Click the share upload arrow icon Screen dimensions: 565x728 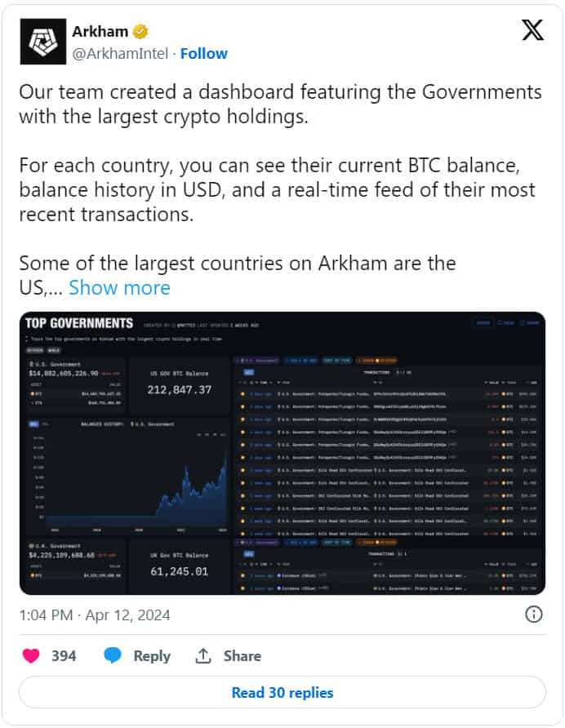(x=203, y=655)
